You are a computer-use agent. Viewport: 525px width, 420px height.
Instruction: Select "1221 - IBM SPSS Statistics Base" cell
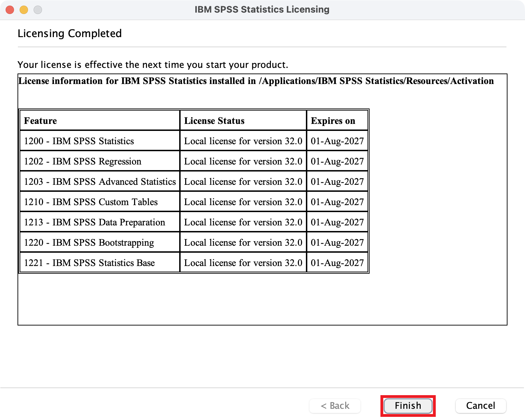100,263
